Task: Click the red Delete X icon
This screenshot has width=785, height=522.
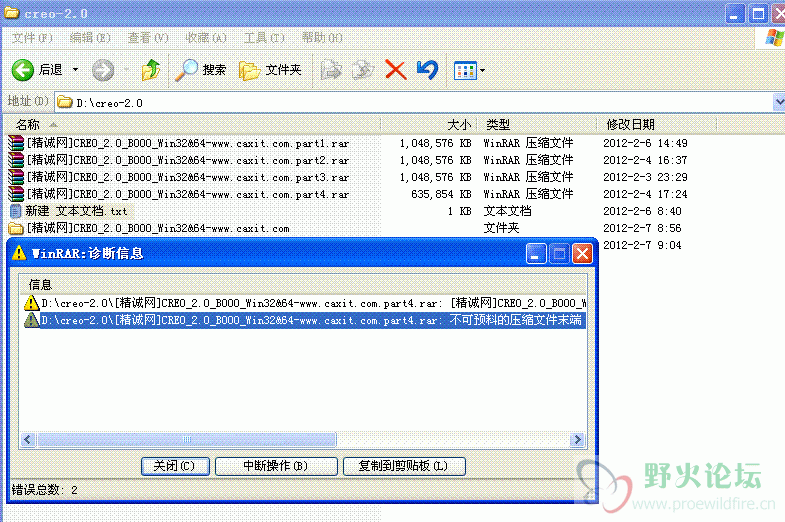Action: point(396,70)
